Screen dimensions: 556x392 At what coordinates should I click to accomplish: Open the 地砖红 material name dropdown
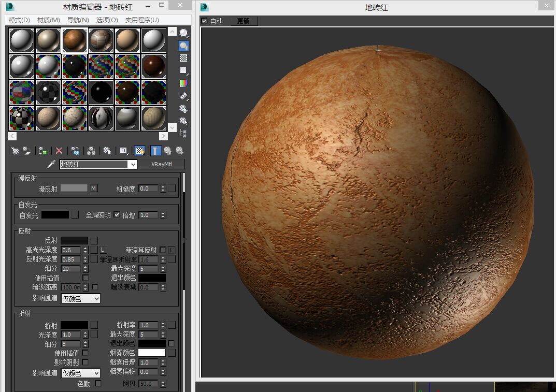(133, 165)
